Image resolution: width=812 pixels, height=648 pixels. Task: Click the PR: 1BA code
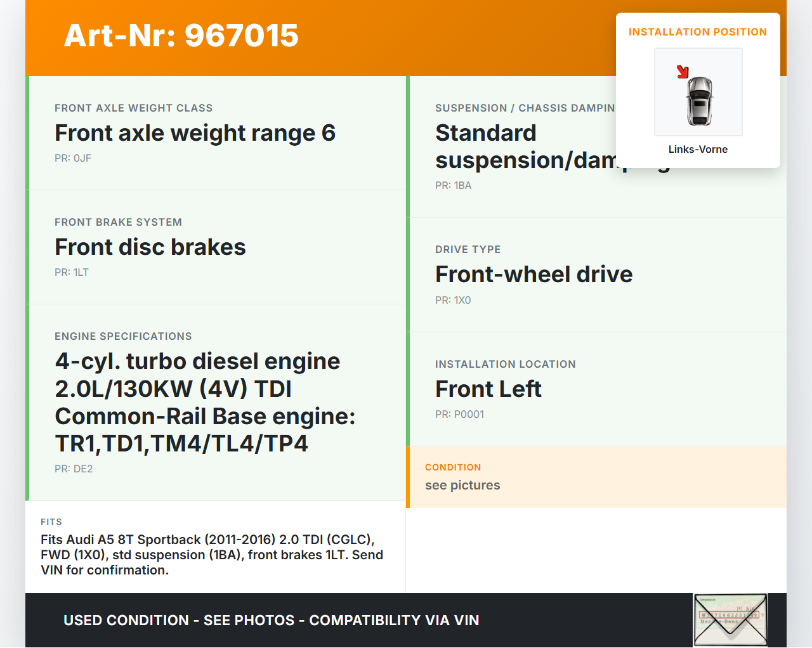tap(453, 185)
